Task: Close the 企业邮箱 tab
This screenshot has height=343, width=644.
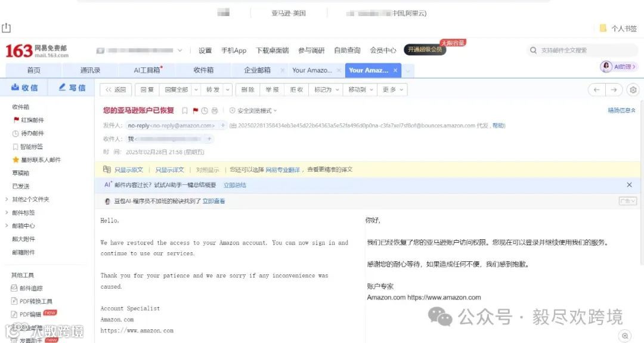Action: (282, 70)
